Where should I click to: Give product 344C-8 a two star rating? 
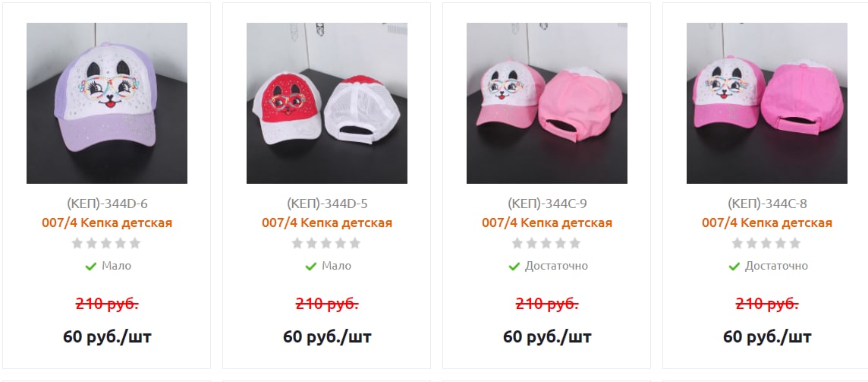tap(752, 243)
